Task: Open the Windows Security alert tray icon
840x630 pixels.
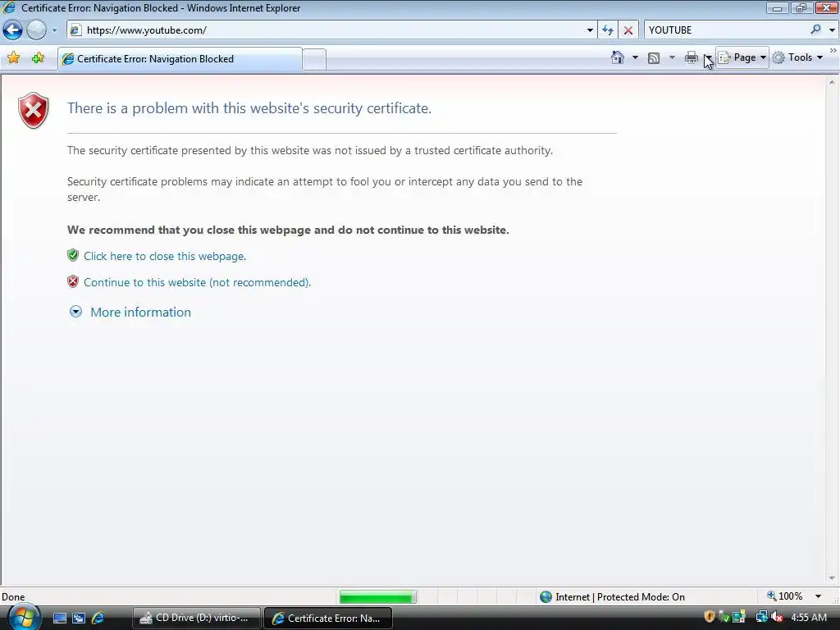Action: 709,617
